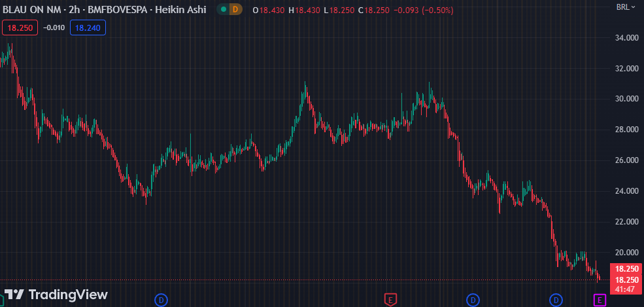The height and width of the screenshot is (307, 644).
Task: Click the green market status dot icon
Action: (x=223, y=9)
